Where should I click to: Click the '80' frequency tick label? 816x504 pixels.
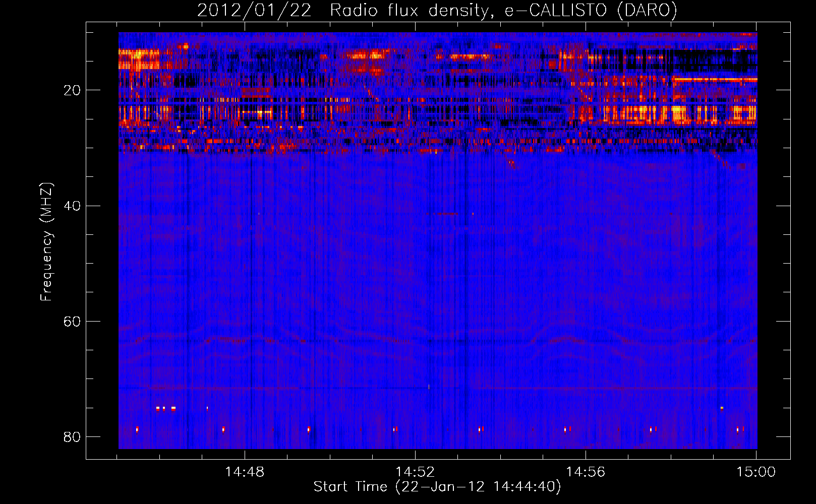click(x=72, y=436)
